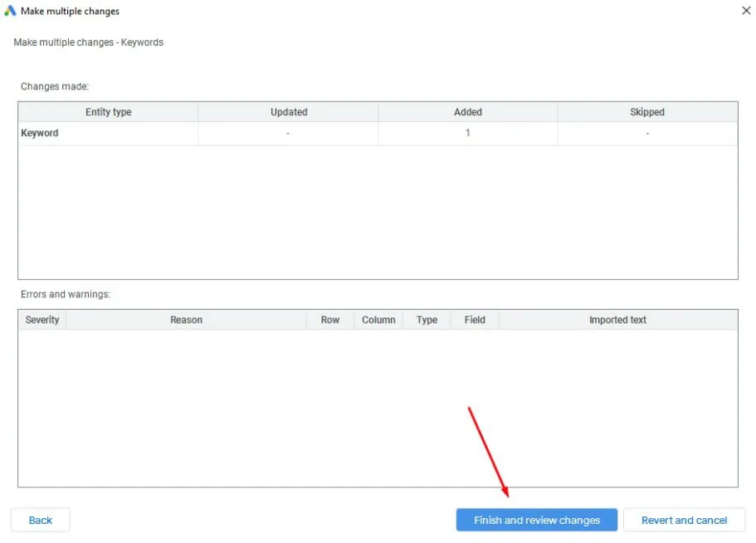Image resolution: width=756 pixels, height=543 pixels.
Task: Click Finish and review changes button
Action: coord(537,520)
